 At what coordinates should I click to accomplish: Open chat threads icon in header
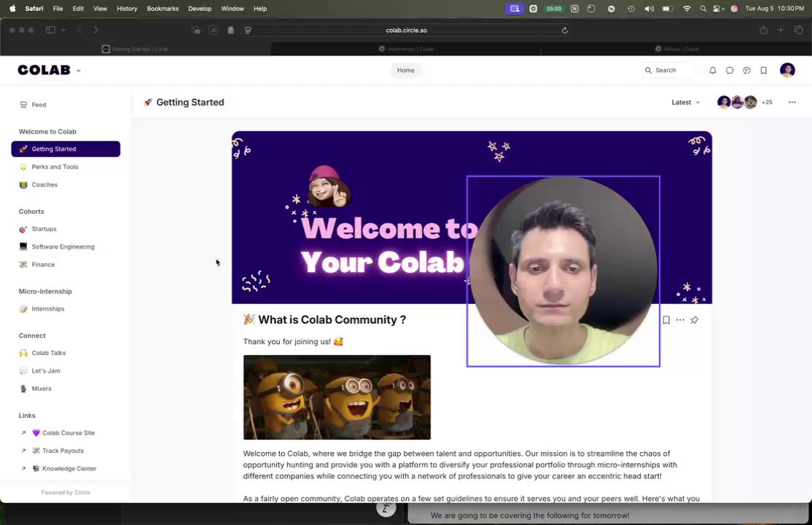(746, 71)
